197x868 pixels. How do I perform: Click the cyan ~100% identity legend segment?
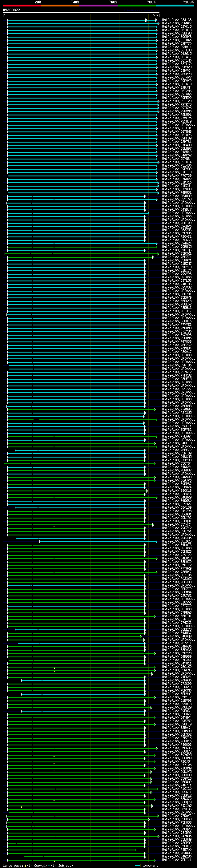(x=175, y=6)
